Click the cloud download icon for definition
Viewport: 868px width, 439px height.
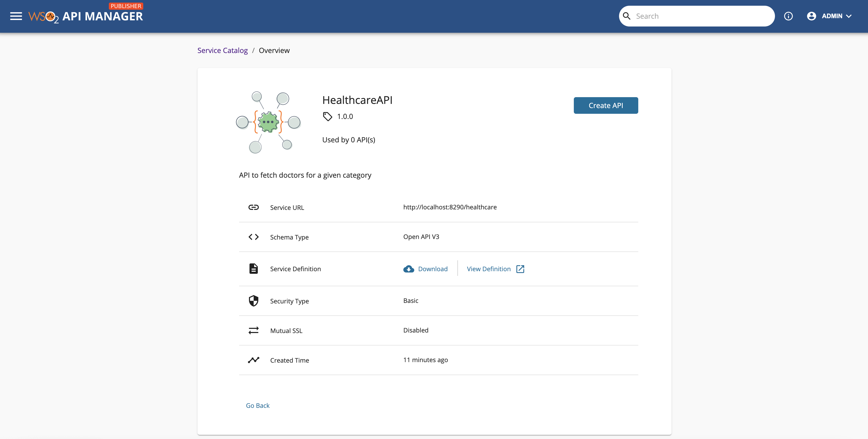(x=408, y=269)
